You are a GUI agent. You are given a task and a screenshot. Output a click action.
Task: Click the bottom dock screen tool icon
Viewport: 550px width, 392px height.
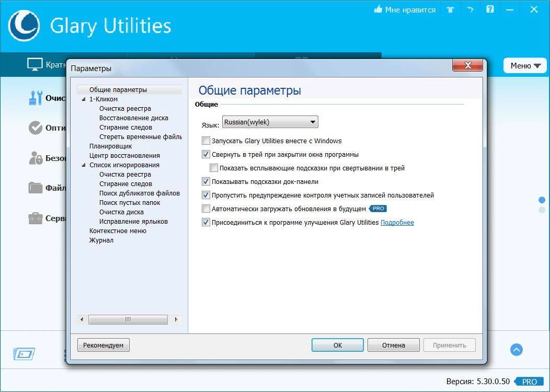(x=24, y=354)
